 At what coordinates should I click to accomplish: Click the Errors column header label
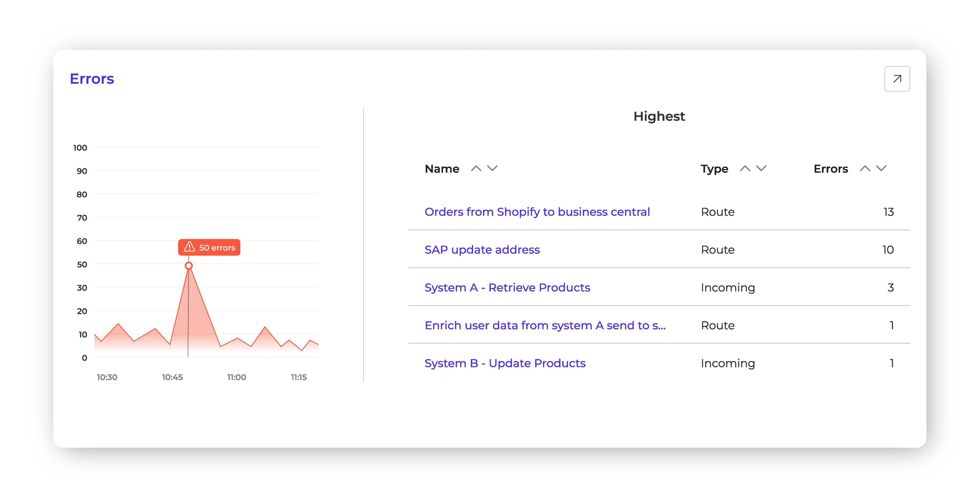click(x=831, y=169)
